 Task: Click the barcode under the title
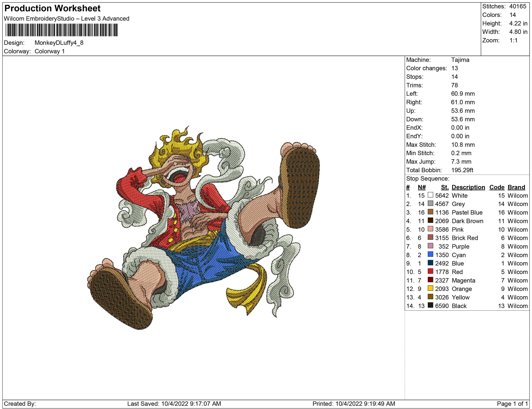coord(62,30)
